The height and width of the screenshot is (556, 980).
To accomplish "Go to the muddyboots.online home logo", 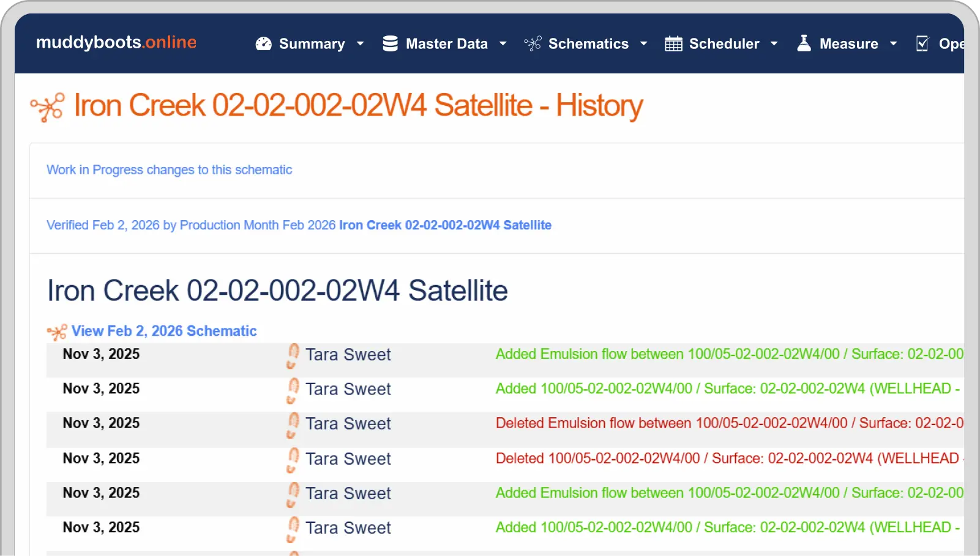I will pos(116,42).
